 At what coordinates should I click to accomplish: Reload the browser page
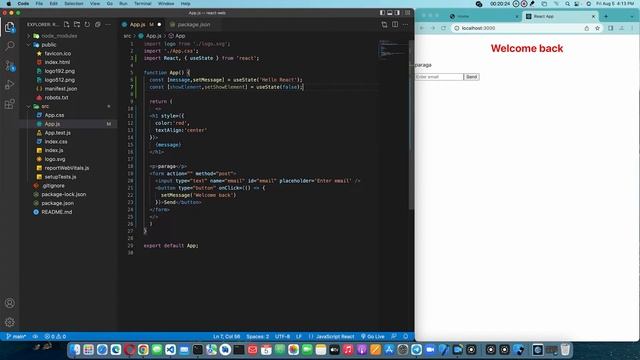coord(443,28)
